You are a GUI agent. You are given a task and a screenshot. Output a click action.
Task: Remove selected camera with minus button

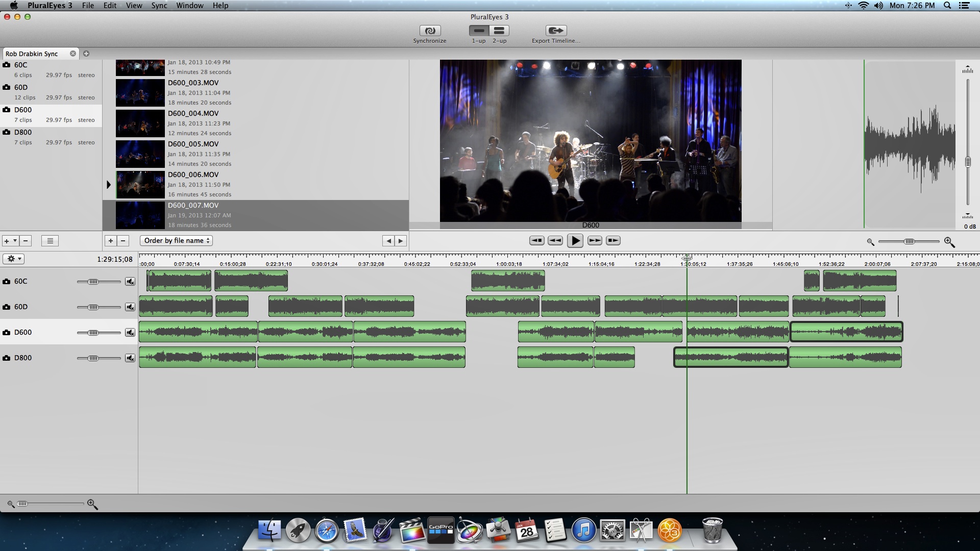(26, 241)
